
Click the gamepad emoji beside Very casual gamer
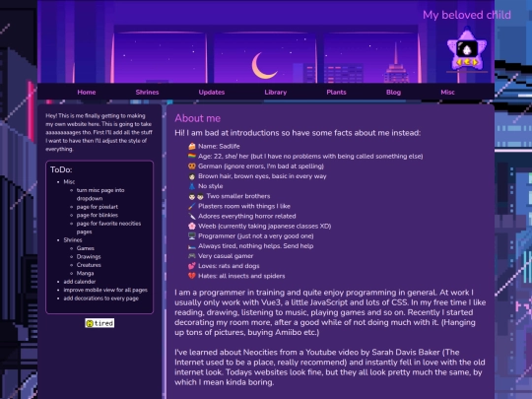192,256
